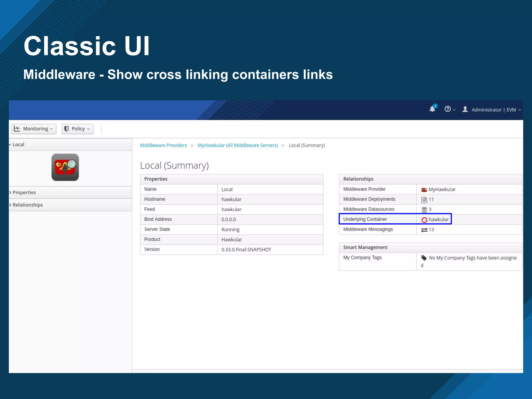Click the Server State value Running
This screenshot has height=399, width=532.
(230, 230)
